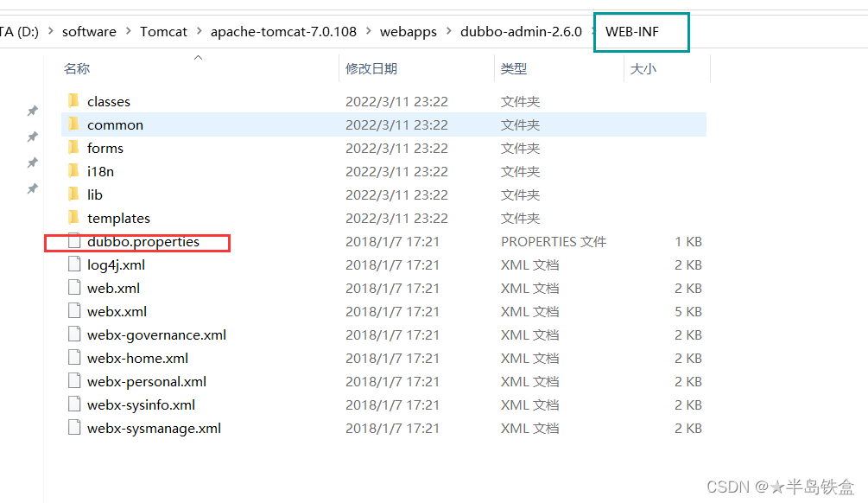The image size is (868, 503).
Task: Click the PROPERTIES 文件 type cell
Action: 554,241
